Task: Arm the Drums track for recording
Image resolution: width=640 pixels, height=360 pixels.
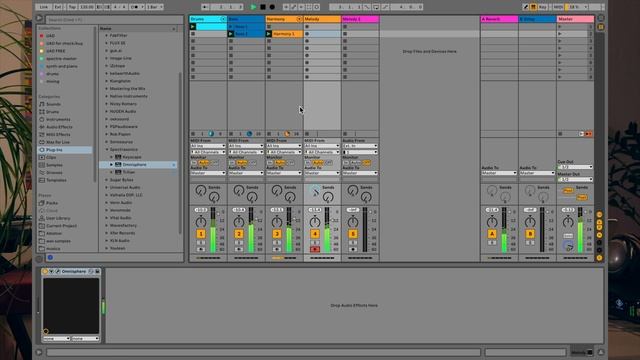Action: [201, 249]
